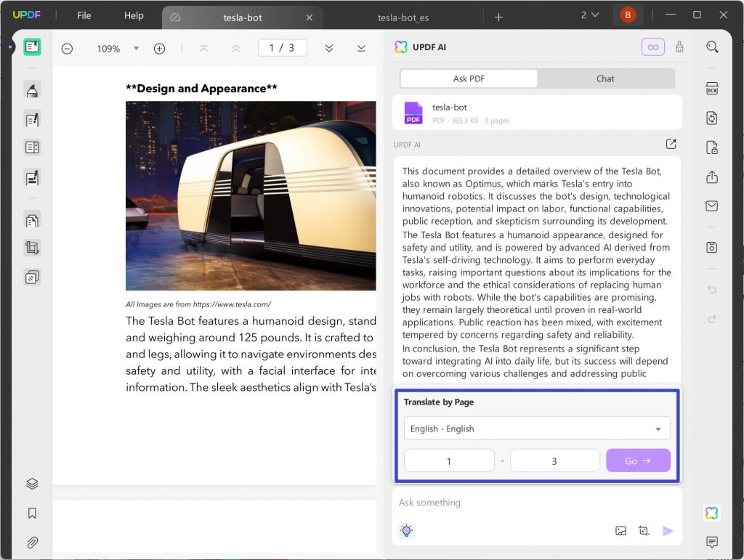Open the File menu
Image resolution: width=744 pixels, height=560 pixels.
click(84, 15)
